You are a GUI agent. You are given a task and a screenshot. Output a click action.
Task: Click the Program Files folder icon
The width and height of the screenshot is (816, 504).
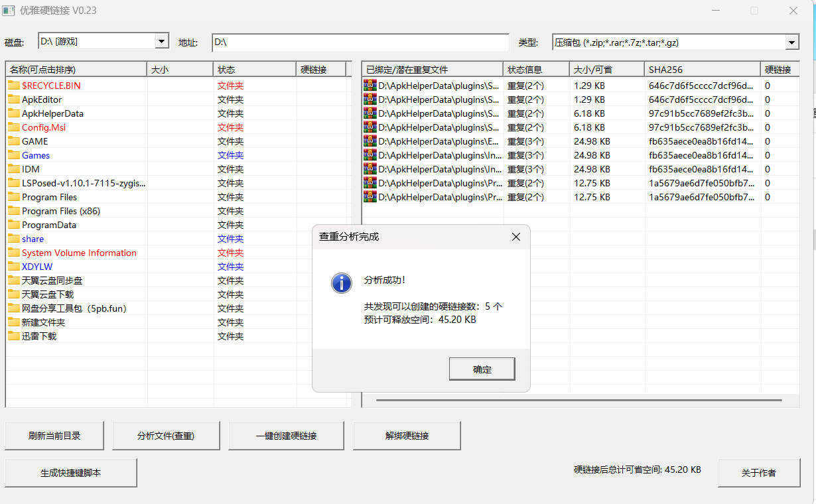(13, 197)
